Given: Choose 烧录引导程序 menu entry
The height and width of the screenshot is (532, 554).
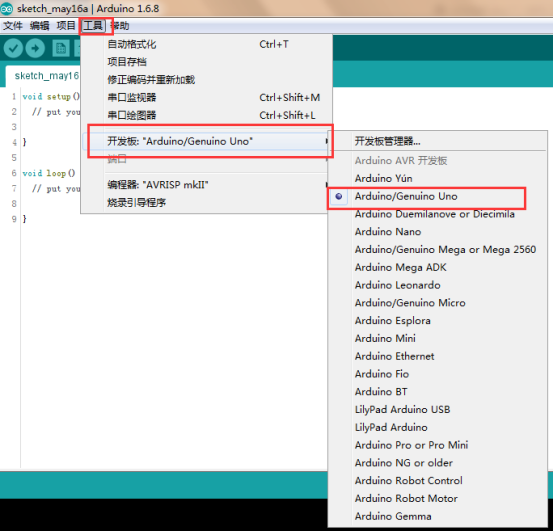Looking at the screenshot, I should click(206, 203).
